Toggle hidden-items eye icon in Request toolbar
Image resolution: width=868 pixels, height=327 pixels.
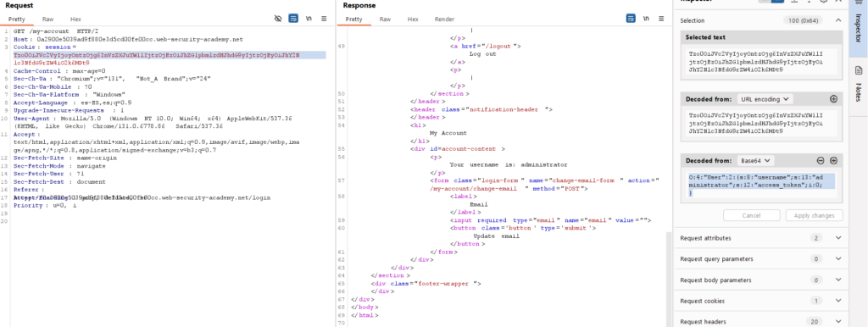coord(278,19)
